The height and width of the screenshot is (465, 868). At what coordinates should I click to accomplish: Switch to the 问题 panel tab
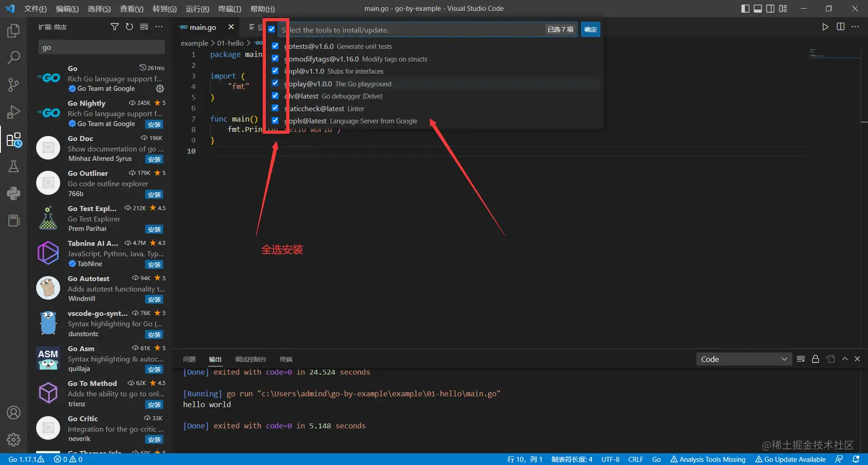pyautogui.click(x=189, y=359)
